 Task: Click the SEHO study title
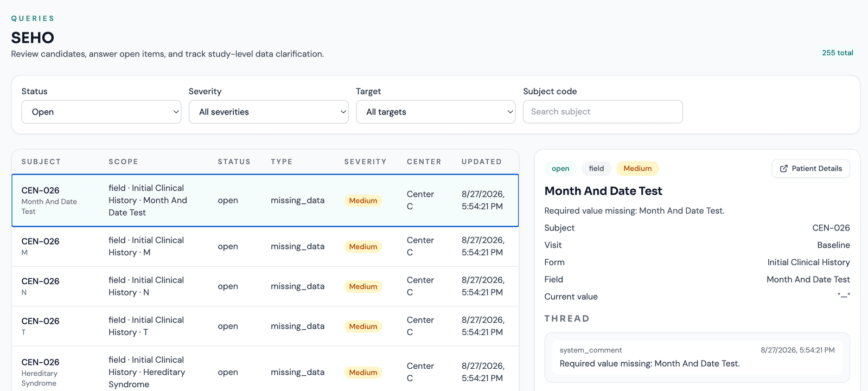(33, 37)
